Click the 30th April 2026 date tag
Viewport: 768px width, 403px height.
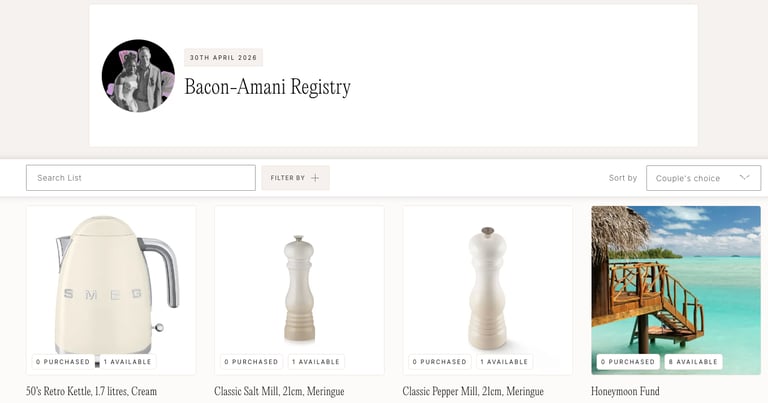[x=223, y=57]
